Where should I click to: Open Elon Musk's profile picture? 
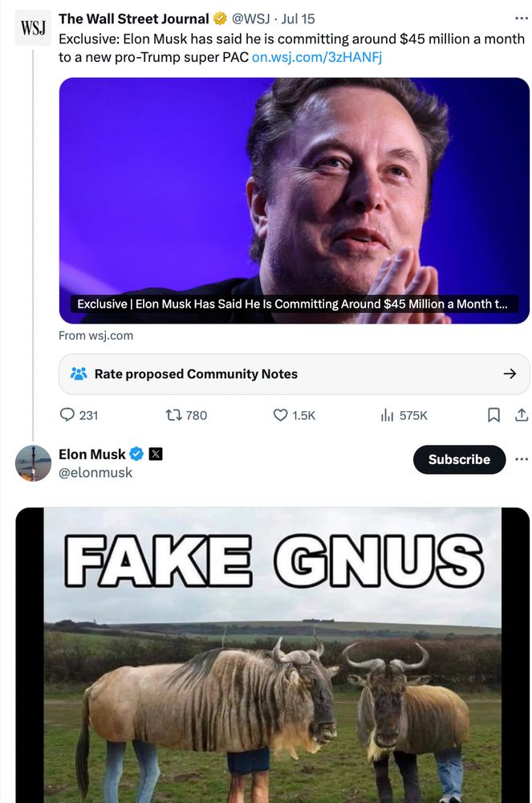tap(33, 463)
